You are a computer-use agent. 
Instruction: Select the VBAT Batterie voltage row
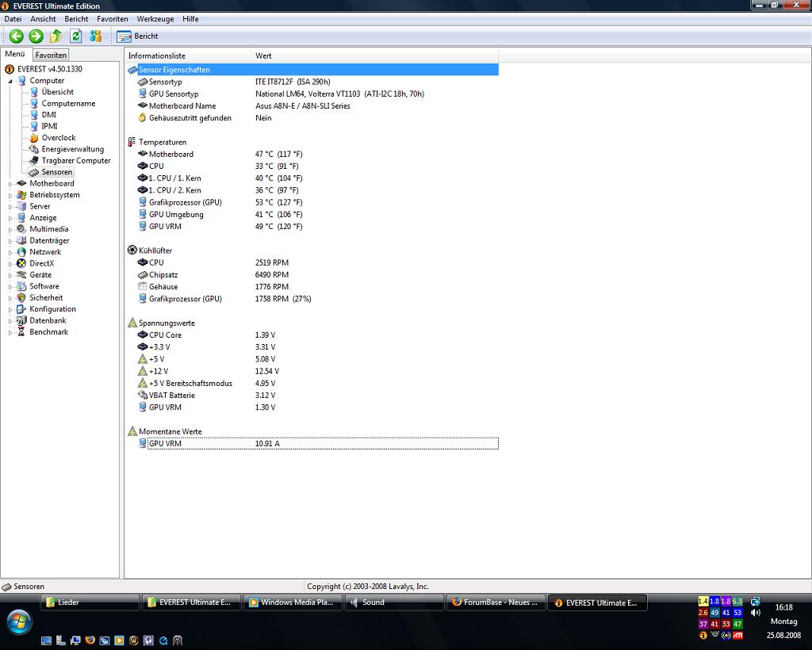(x=312, y=396)
